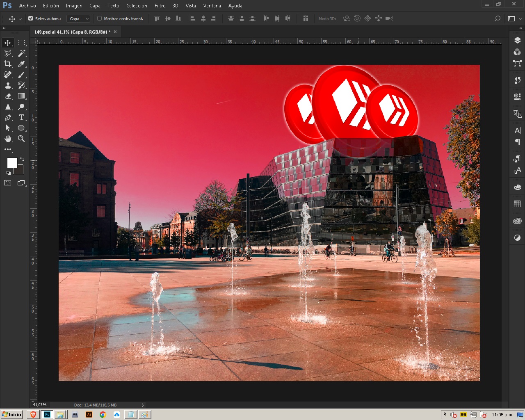
Task: Reset default foreground and background colors
Action: click(x=9, y=173)
